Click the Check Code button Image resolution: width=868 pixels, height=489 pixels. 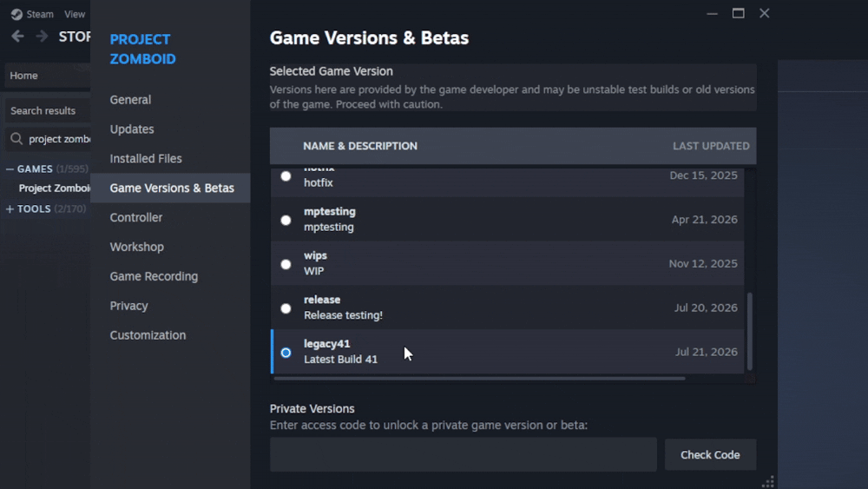710,454
